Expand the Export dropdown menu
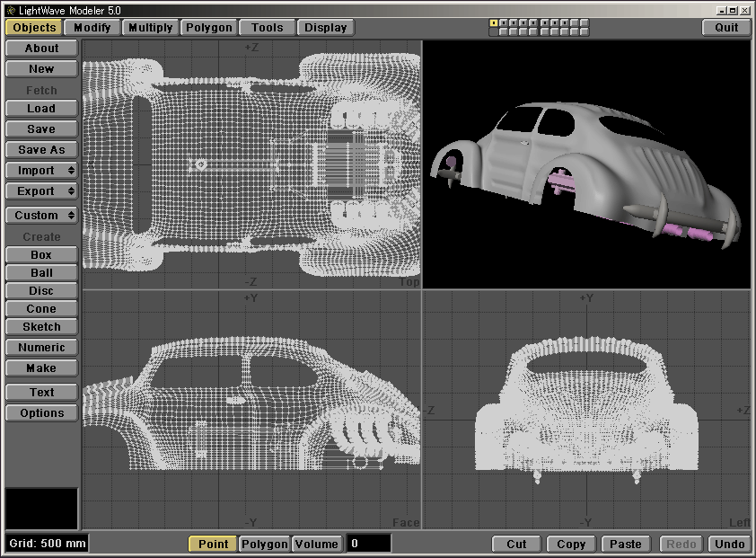This screenshot has width=756, height=558. (41, 191)
